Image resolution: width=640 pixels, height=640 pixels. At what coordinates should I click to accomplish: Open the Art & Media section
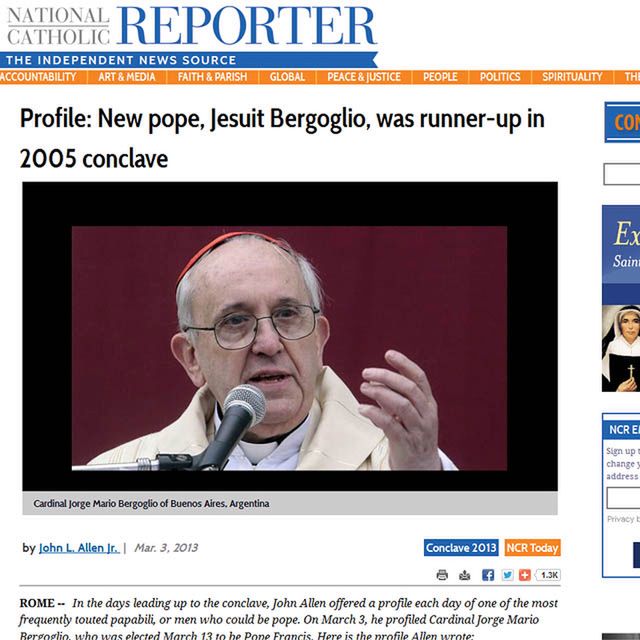click(127, 77)
